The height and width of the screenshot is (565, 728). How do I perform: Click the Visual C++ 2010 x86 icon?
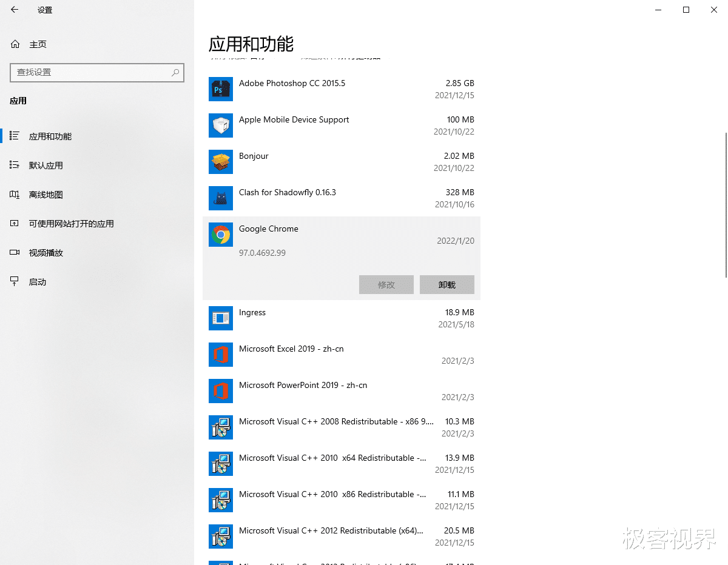(x=221, y=500)
